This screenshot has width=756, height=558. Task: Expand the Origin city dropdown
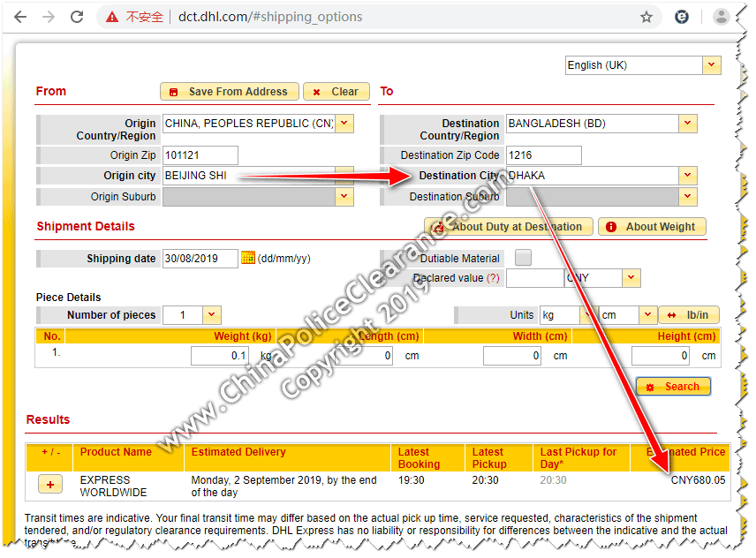point(344,176)
